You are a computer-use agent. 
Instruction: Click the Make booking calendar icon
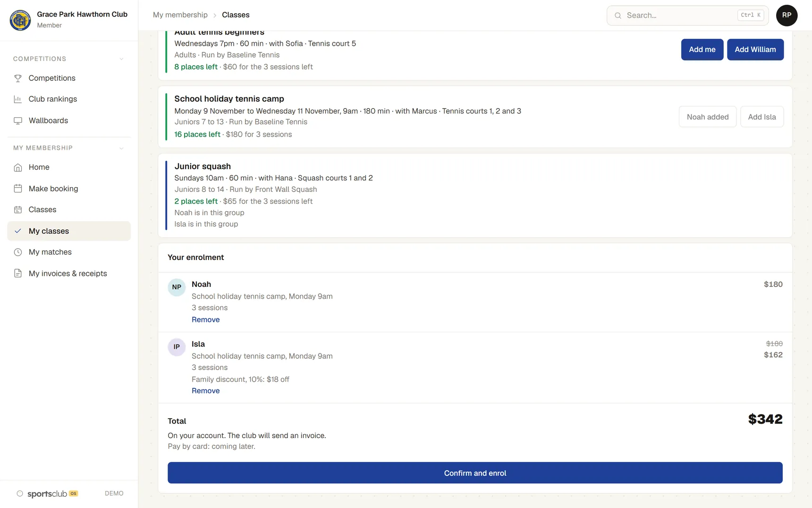18,189
